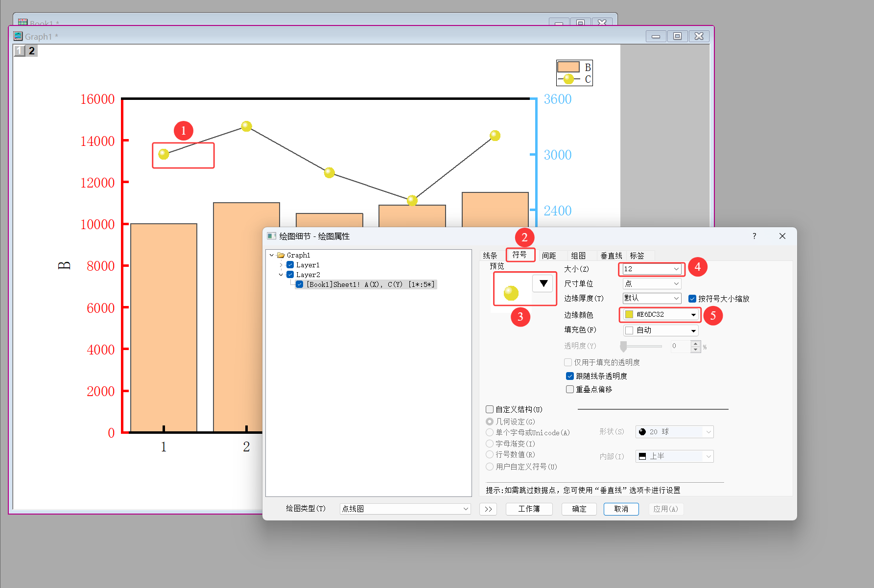The image size is (874, 588).
Task: Switch to the 符号 tab
Action: point(520,255)
